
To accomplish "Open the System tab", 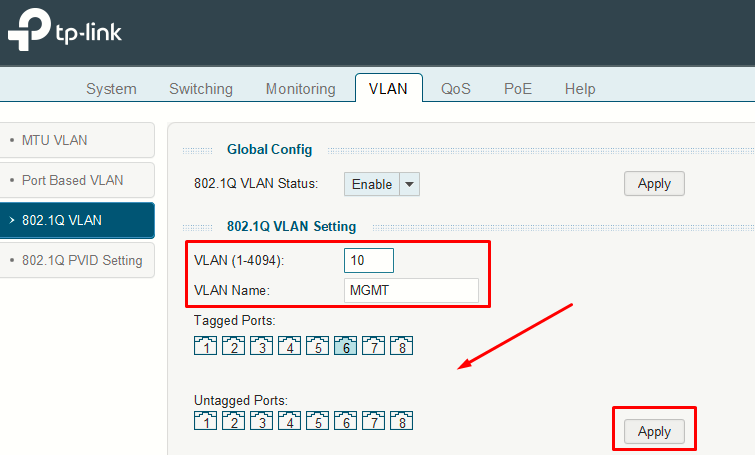I will [x=111, y=89].
